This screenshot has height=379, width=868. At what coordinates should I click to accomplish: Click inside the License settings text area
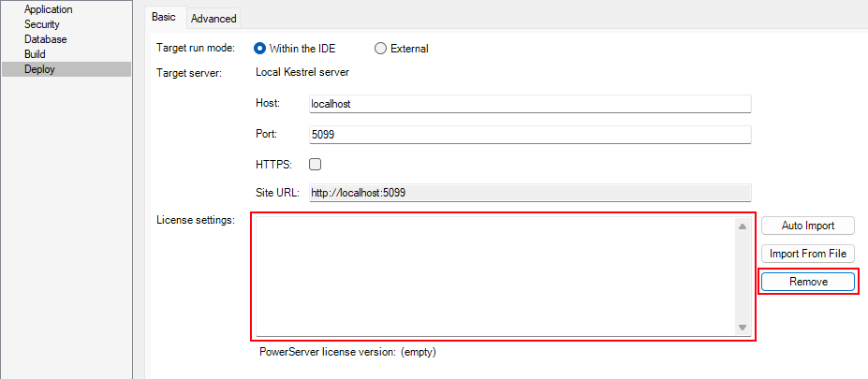click(493, 275)
